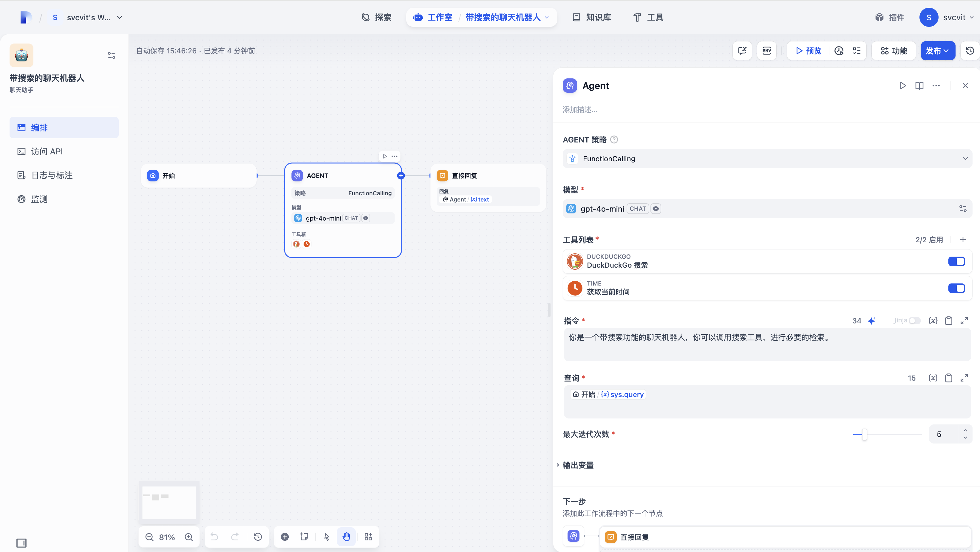Viewport: 980px width, 552px height.
Task: Adjust the max iterations slider
Action: pos(864,434)
